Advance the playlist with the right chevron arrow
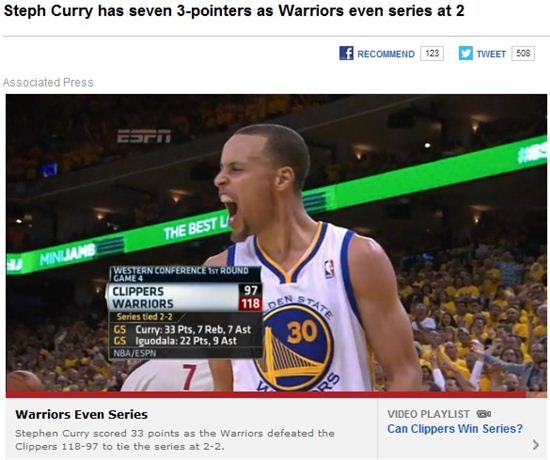 click(536, 445)
